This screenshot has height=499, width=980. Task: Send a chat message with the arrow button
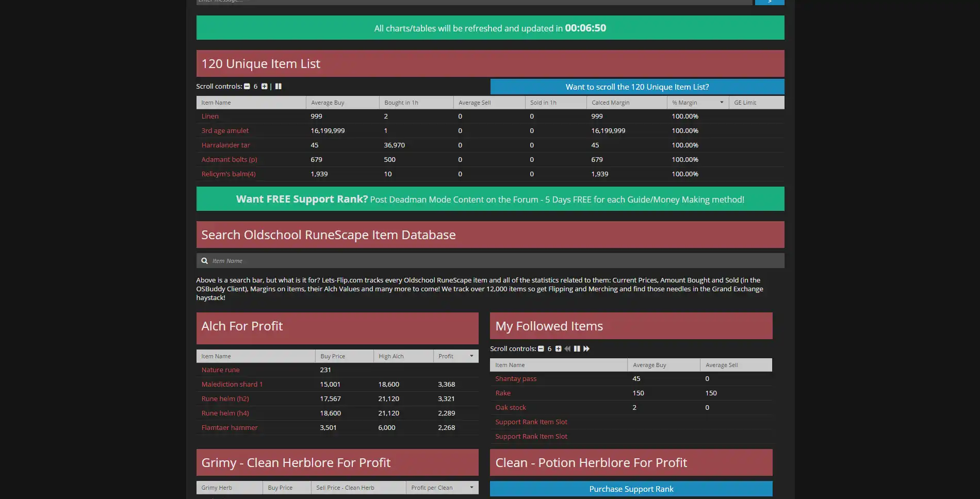[x=769, y=2]
